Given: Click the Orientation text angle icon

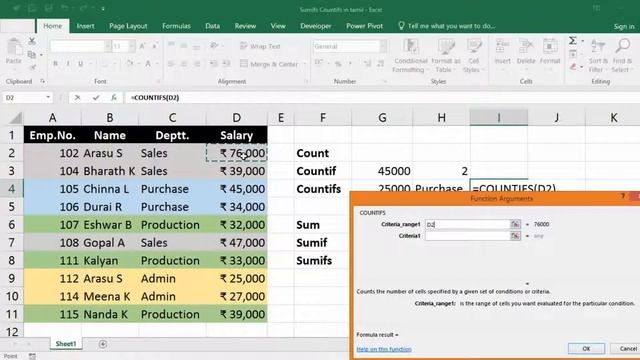Looking at the screenshot, I should [x=214, y=46].
